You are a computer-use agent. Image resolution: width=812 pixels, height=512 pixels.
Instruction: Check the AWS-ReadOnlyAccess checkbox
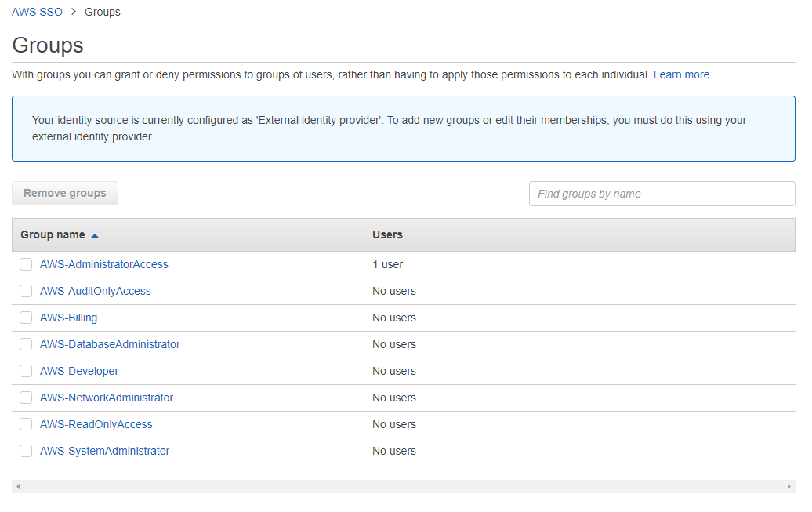26,424
